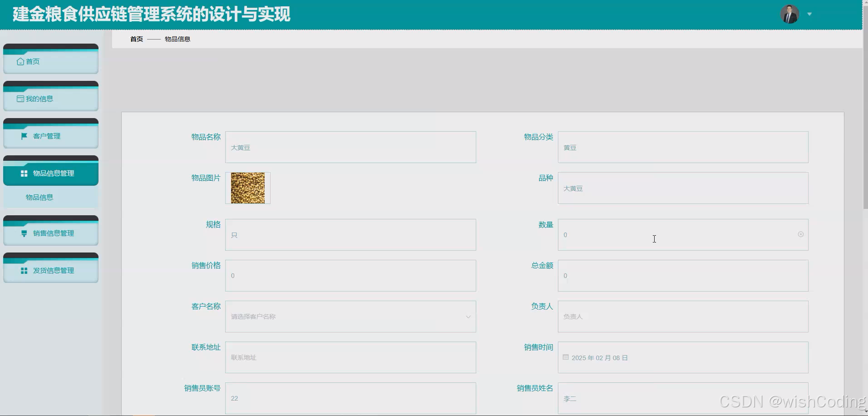The width and height of the screenshot is (868, 416).
Task: Click the 首页 breadcrumb link
Action: click(x=136, y=39)
